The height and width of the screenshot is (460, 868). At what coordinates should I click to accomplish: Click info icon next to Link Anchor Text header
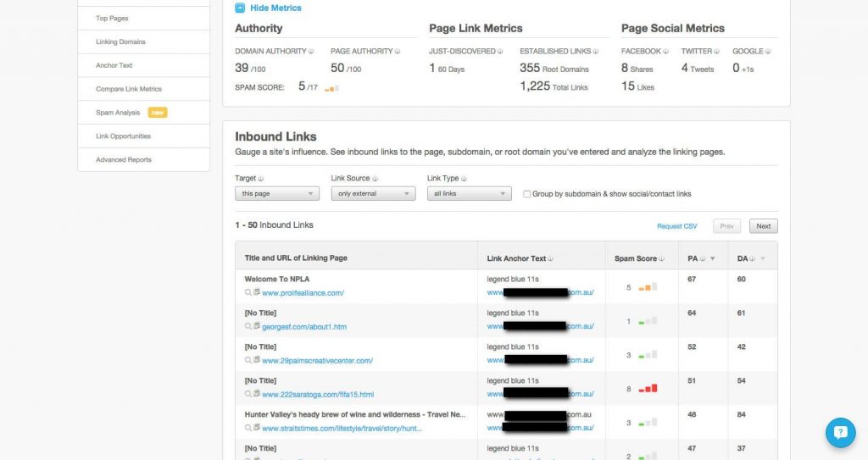coord(550,258)
